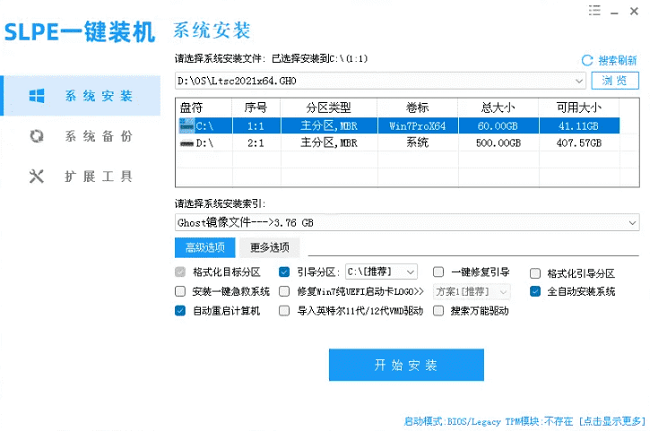650x431 pixels.
Task: Select the D:\ partition row
Action: [398, 143]
